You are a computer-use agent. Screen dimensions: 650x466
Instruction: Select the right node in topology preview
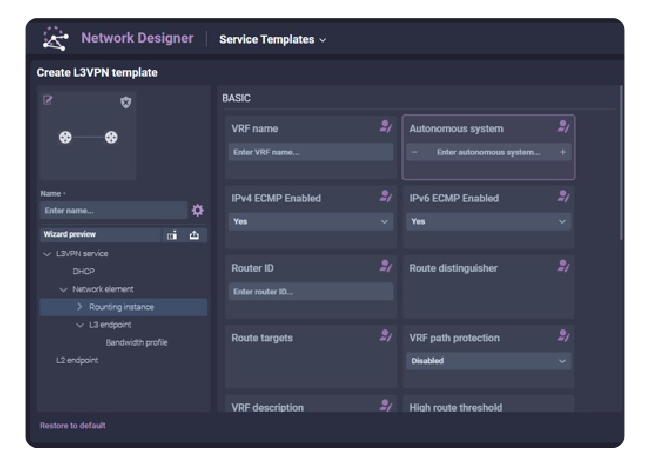tap(111, 137)
